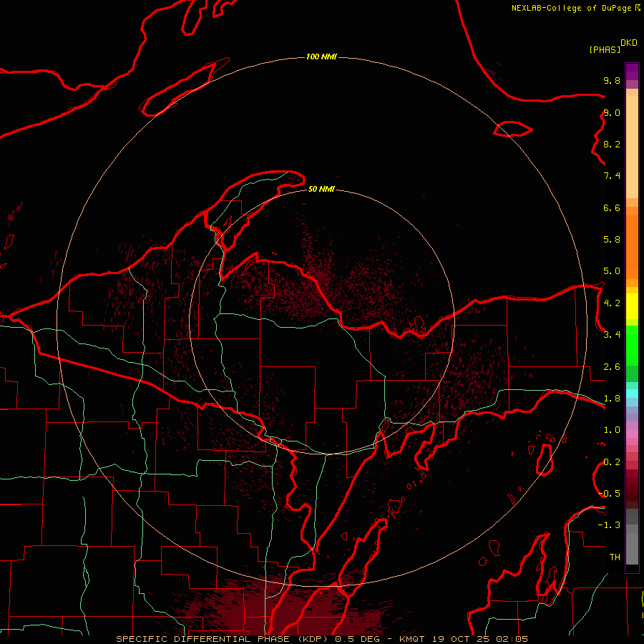Click the 6.6 value on the color scale
Viewport: 644px width, 644px height.
pos(612,208)
